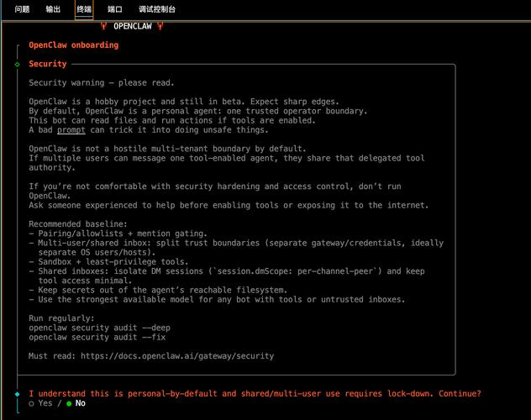Screen dimensions: 531x420
Task: Click the green diamond marker beside Security
Action: pos(17,64)
